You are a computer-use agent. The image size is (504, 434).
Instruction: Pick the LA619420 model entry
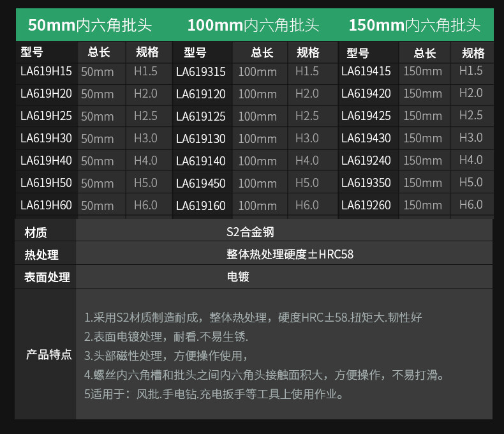tap(366, 94)
